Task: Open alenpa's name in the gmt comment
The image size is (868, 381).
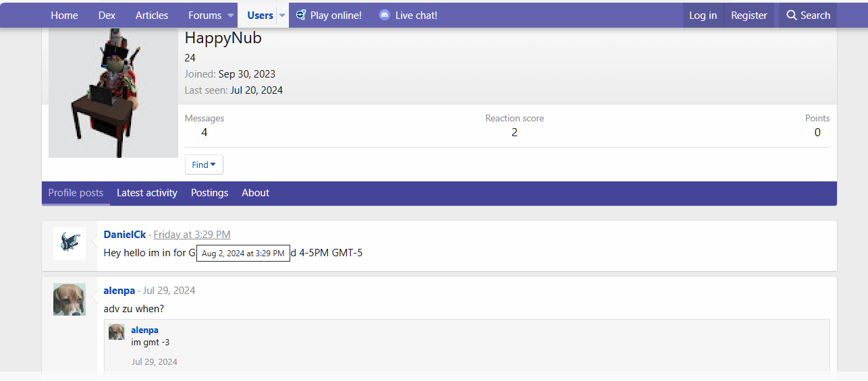Action: tap(144, 330)
